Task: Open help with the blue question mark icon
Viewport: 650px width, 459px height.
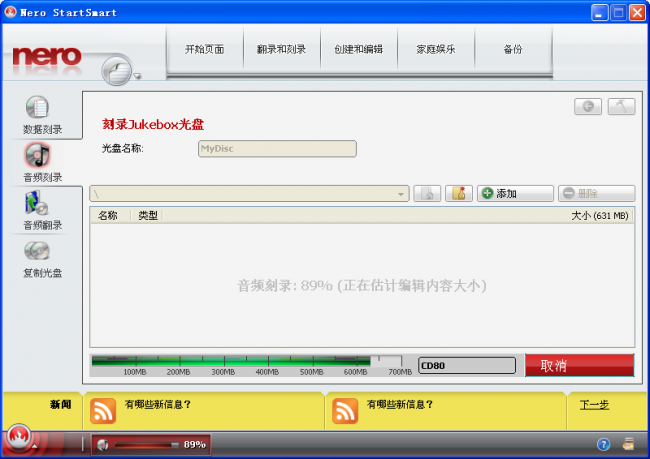Action: pyautogui.click(x=603, y=444)
